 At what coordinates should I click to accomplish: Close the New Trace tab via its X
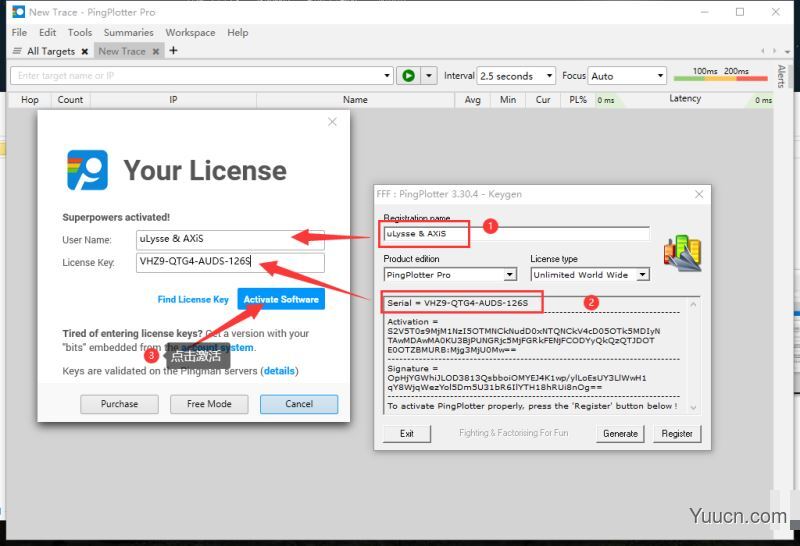156,51
